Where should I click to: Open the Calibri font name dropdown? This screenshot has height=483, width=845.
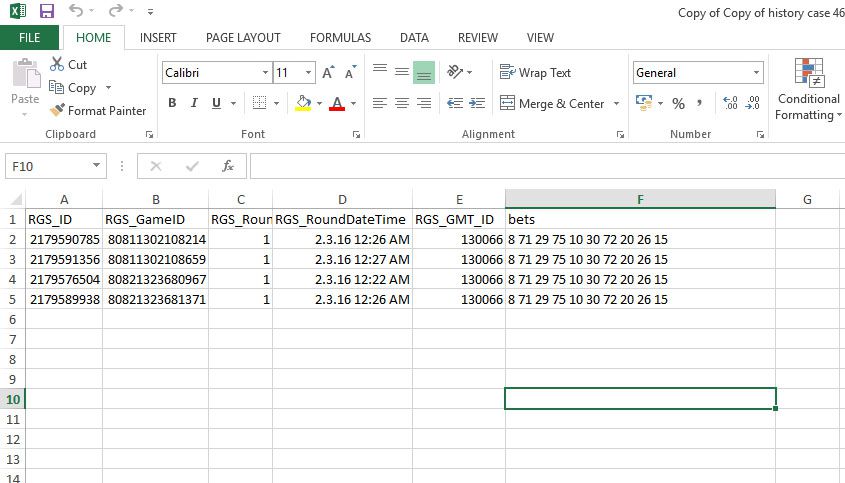point(265,72)
